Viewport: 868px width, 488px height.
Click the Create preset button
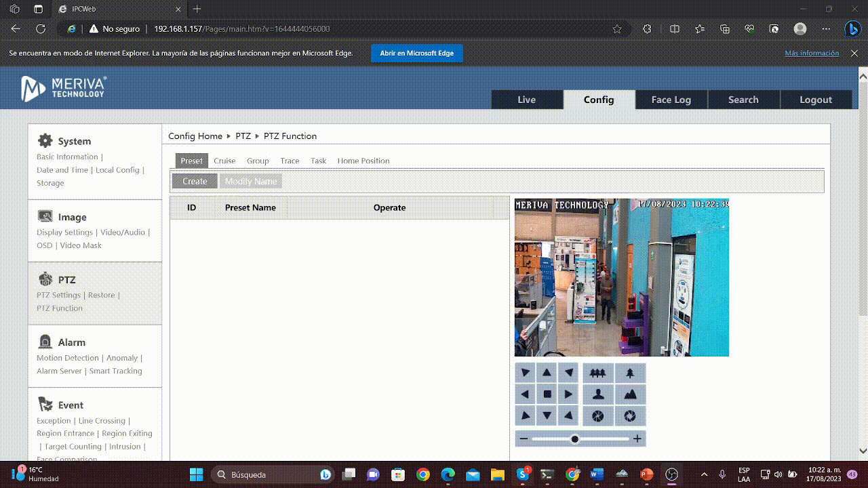click(195, 182)
